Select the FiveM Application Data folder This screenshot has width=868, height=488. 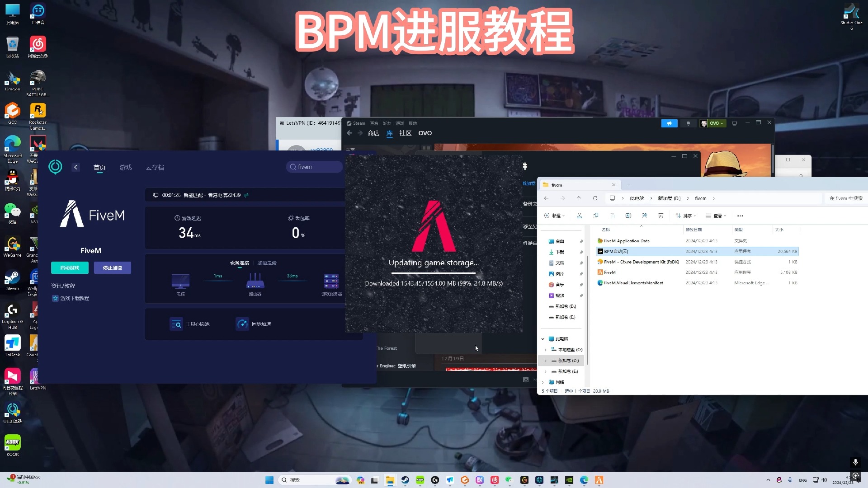click(x=627, y=241)
